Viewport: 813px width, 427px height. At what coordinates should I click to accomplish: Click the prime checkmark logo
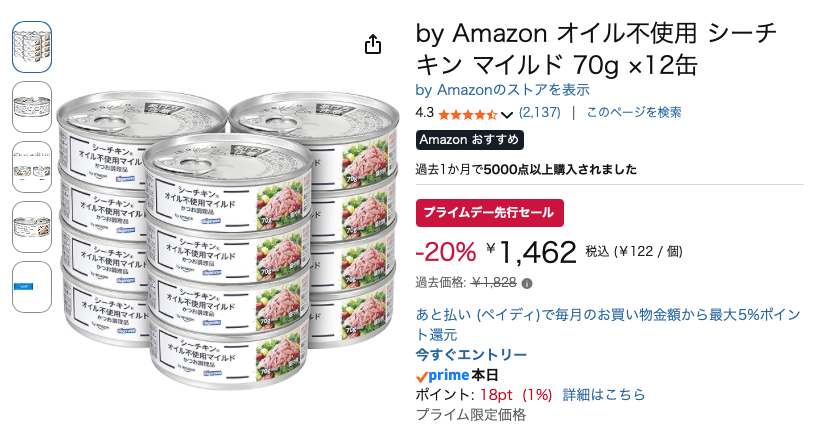tap(442, 375)
